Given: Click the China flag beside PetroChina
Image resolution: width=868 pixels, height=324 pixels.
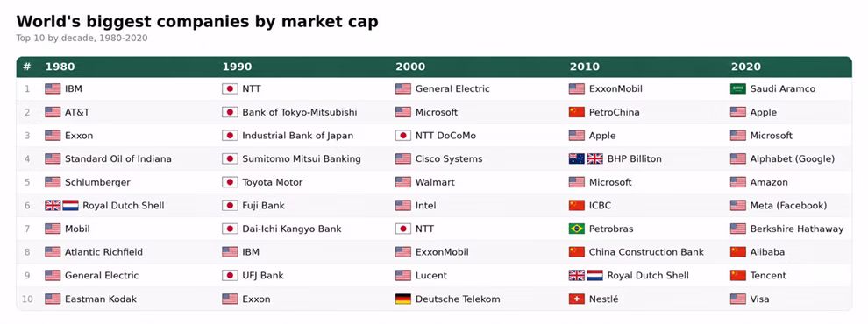Looking at the screenshot, I should (x=577, y=112).
